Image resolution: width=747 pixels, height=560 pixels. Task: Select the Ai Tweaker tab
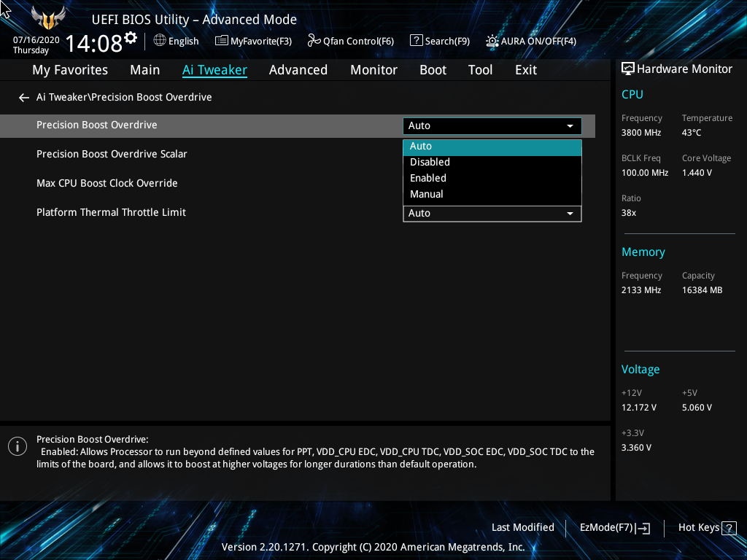tap(214, 70)
